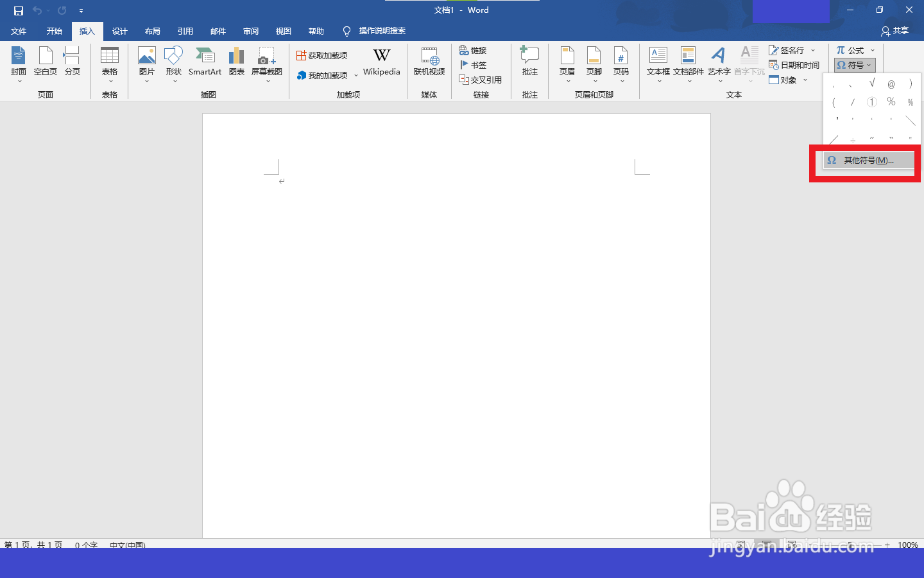Image resolution: width=924 pixels, height=578 pixels.
Task: Insert a 空白页 blank page
Action: click(46, 62)
